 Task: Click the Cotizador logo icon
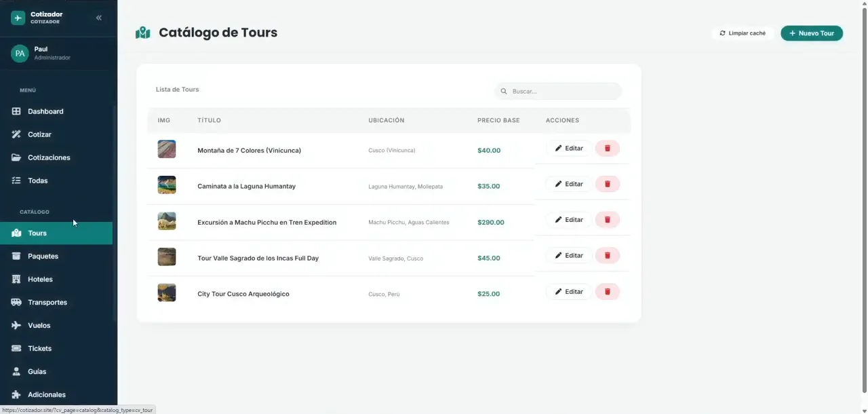(18, 18)
